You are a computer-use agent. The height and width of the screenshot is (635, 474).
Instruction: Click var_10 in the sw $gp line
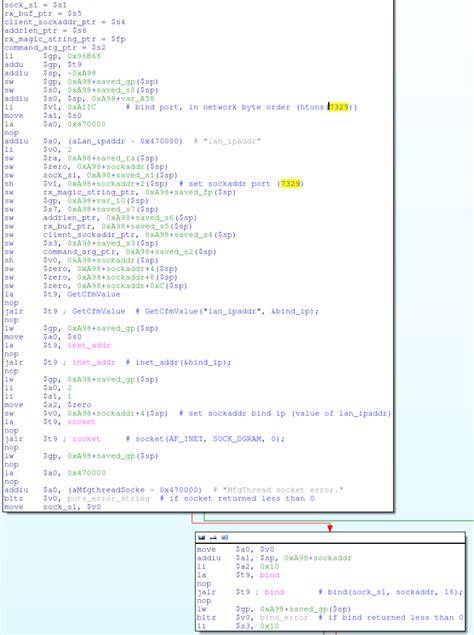(x=110, y=200)
